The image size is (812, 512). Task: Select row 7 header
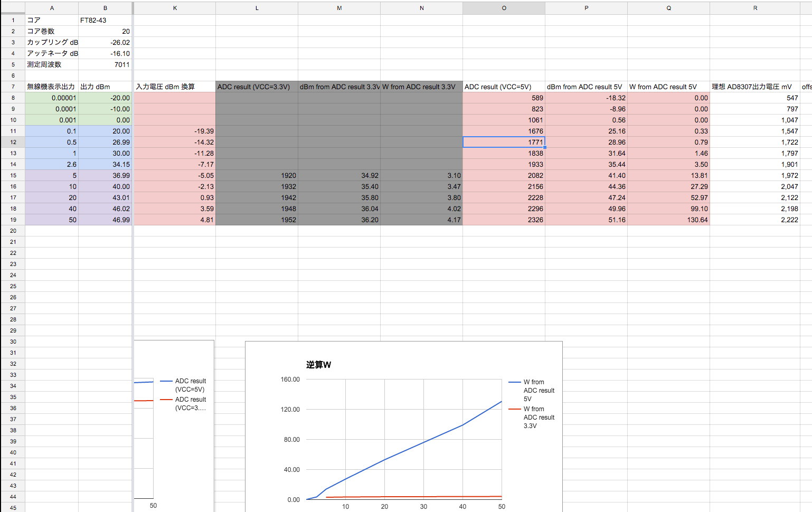13,87
